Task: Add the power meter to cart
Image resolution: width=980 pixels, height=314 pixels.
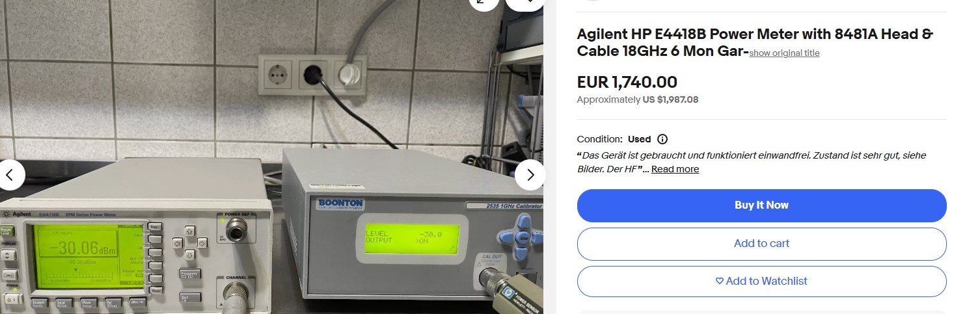Action: tap(761, 244)
